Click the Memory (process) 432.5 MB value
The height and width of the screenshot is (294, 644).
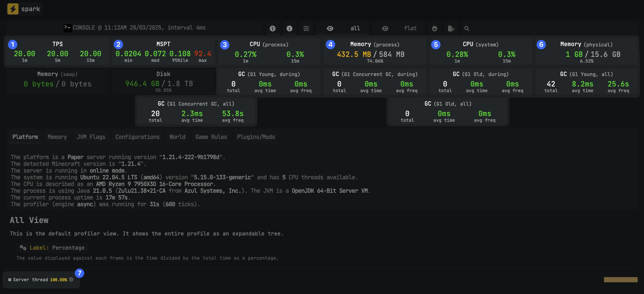click(x=354, y=54)
